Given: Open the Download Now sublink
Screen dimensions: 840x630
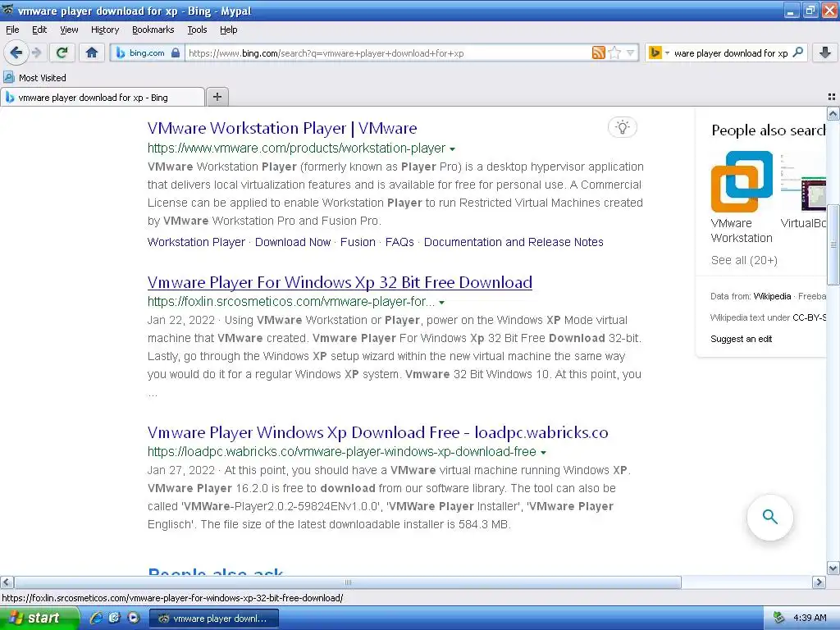Looking at the screenshot, I should pos(293,242).
